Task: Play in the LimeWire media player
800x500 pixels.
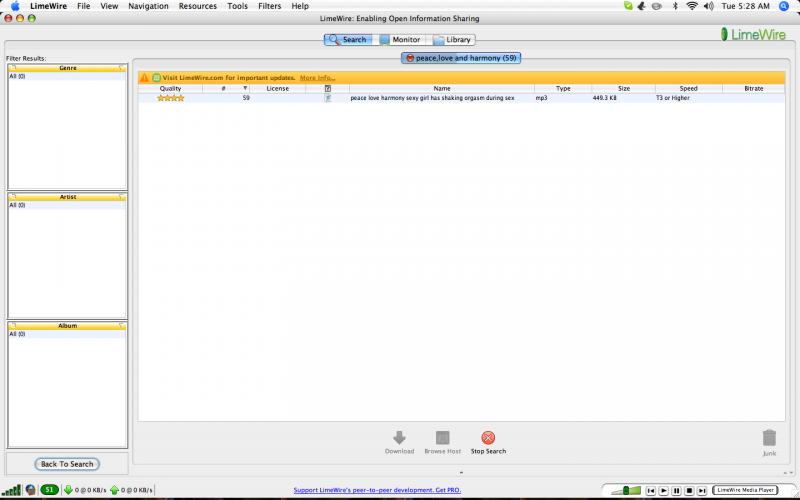Action: tap(663, 490)
